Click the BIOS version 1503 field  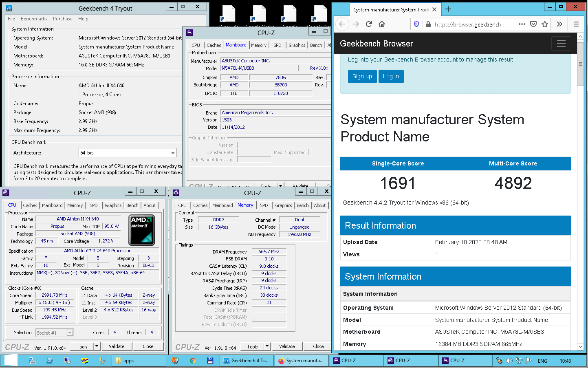(x=276, y=120)
